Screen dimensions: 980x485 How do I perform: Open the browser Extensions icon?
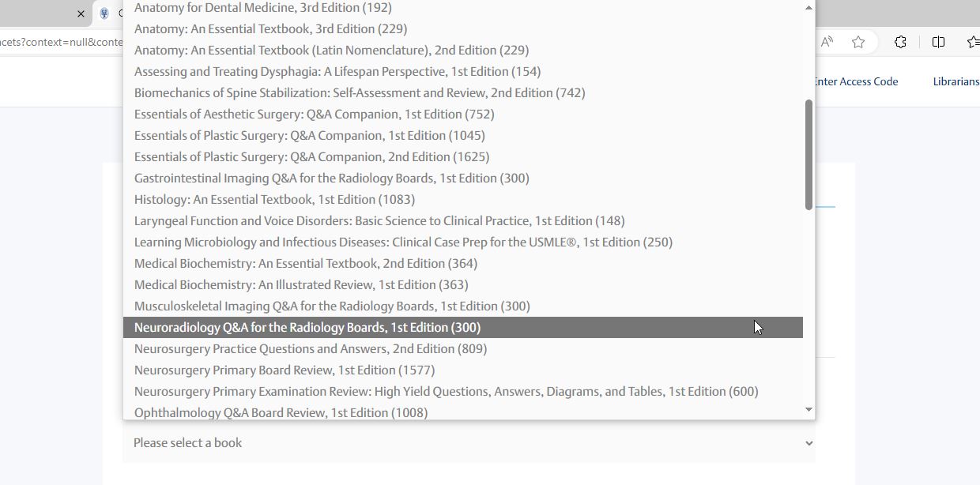(x=900, y=42)
